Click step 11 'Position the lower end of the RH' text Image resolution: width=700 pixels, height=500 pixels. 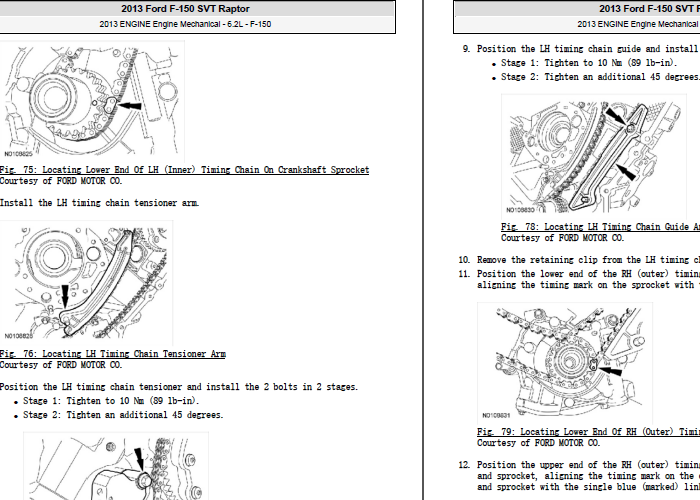(588, 279)
